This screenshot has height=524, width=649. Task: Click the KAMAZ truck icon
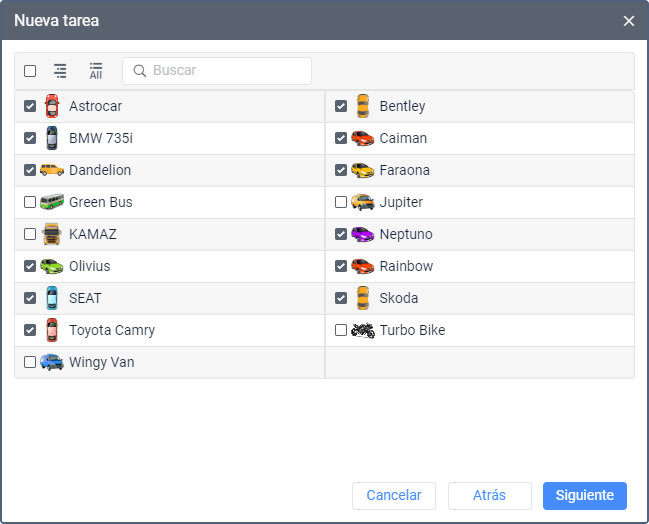(52, 234)
